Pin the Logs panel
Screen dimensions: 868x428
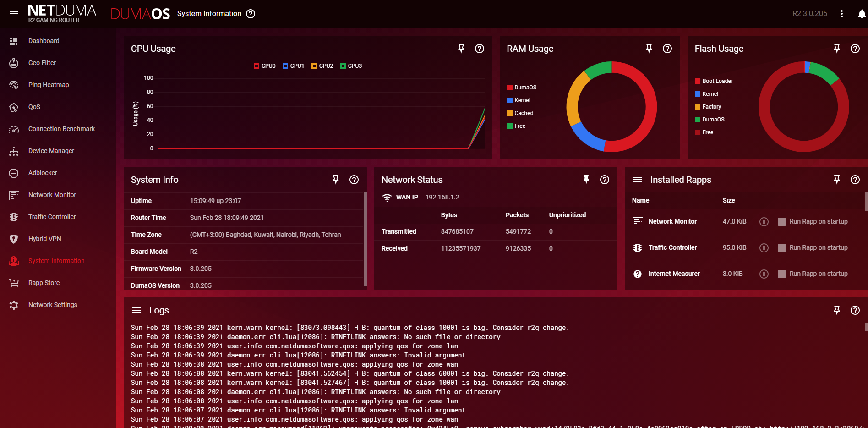(836, 310)
